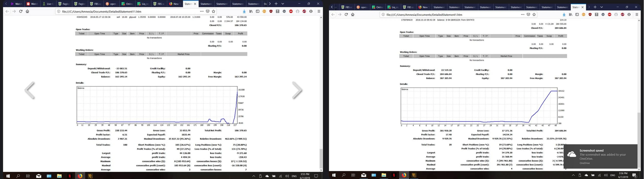Viewport: 644px width, 179px height.
Task: Show hidden tray icons on right taskbar
Action: click(x=573, y=175)
